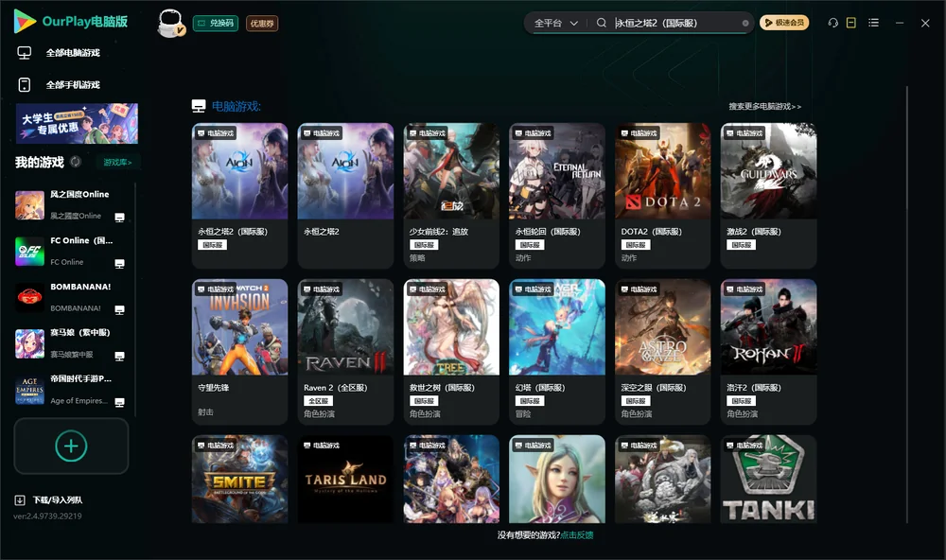Open 帝国时代手游 Age of Empires entry
This screenshot has width=946, height=560.
tap(73, 390)
